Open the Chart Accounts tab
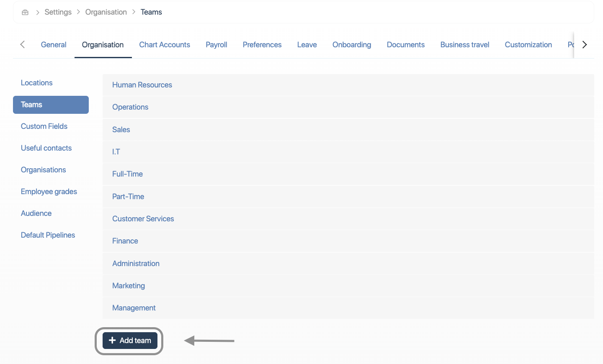603x364 pixels. [165, 45]
